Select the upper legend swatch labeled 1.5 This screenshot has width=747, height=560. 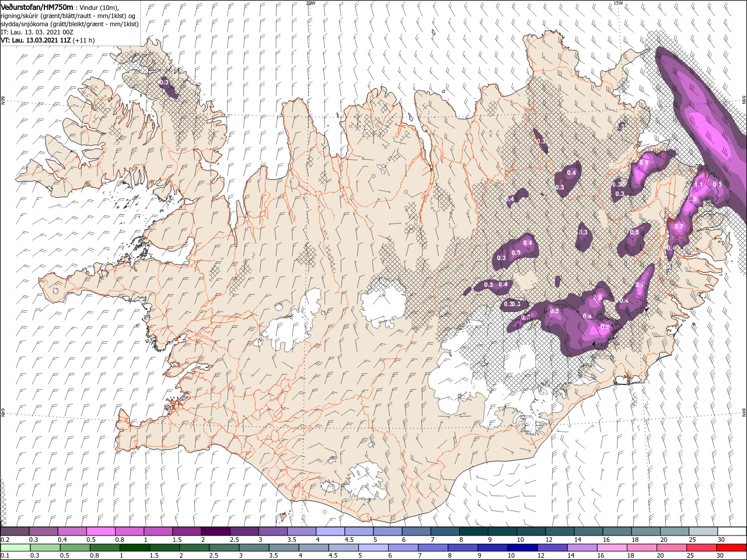pos(187,531)
